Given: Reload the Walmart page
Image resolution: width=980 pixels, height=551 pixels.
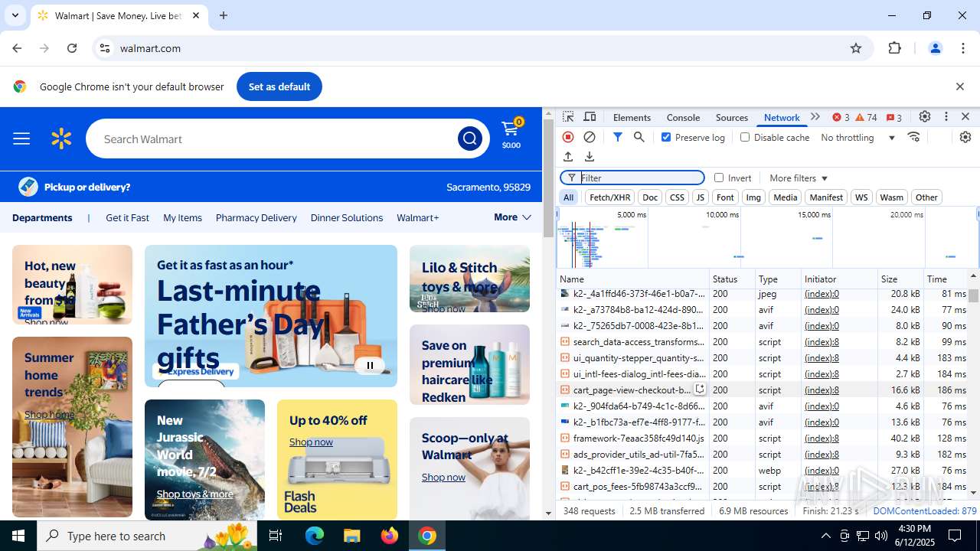Looking at the screenshot, I should [x=72, y=48].
